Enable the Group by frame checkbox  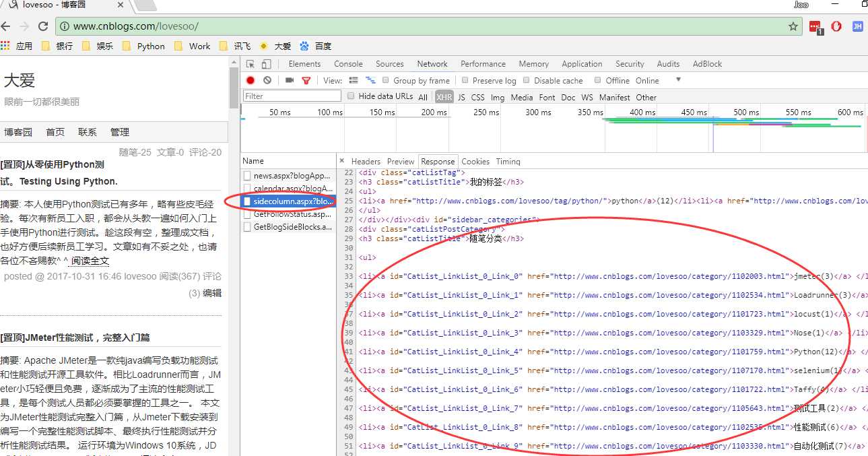point(387,80)
